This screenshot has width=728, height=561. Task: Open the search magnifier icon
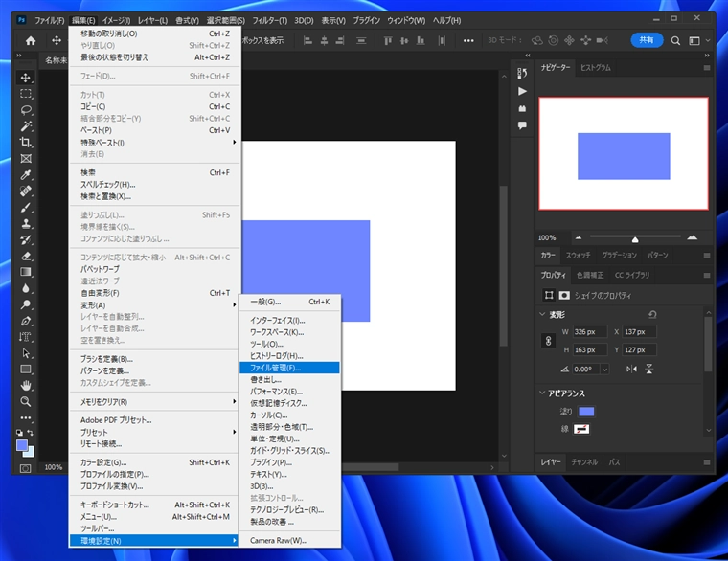click(x=675, y=41)
